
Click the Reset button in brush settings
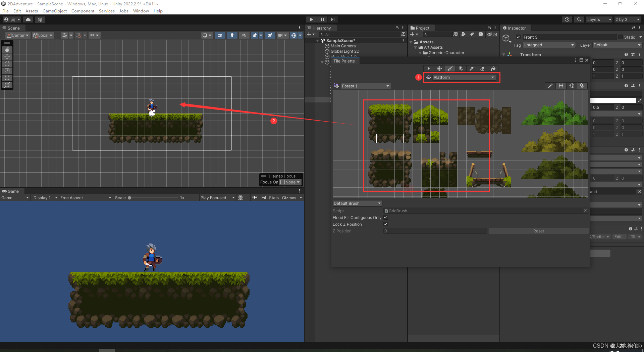point(538,231)
